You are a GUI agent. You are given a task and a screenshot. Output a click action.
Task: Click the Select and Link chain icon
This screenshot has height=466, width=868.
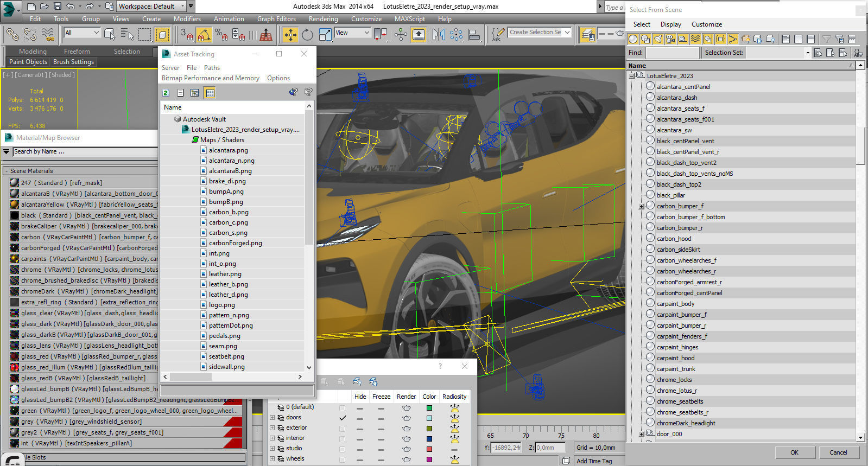(12, 35)
